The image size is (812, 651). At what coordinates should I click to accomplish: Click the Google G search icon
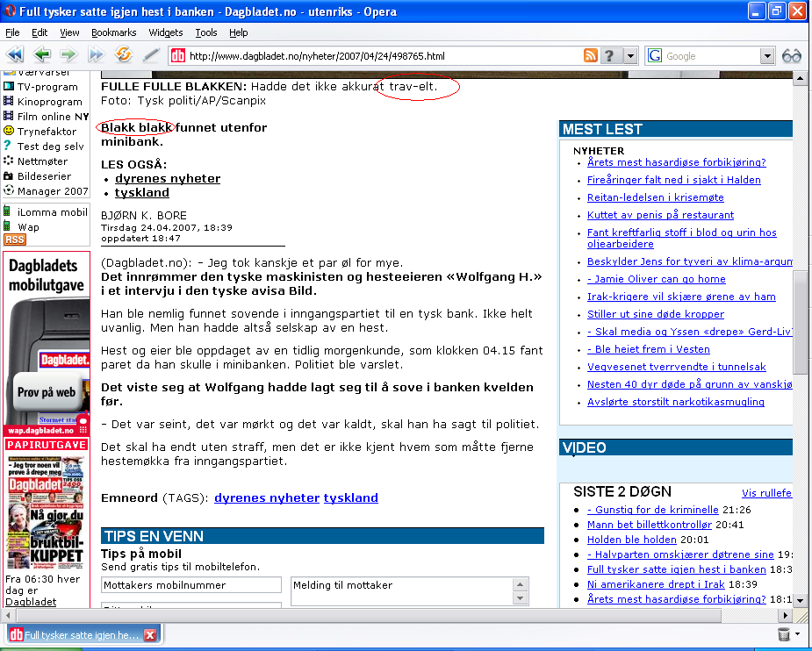click(x=655, y=55)
